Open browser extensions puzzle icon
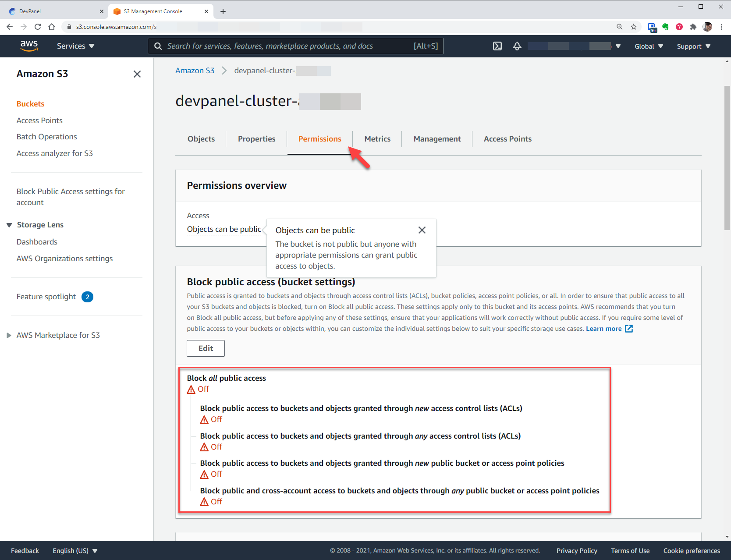Screen dimensions: 731x560 (x=693, y=27)
